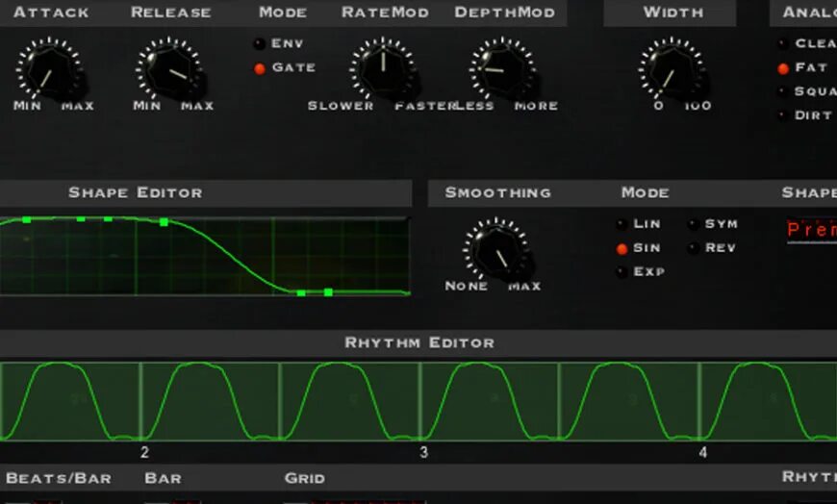837x504 pixels.
Task: Select Env mode
Action: click(x=259, y=44)
